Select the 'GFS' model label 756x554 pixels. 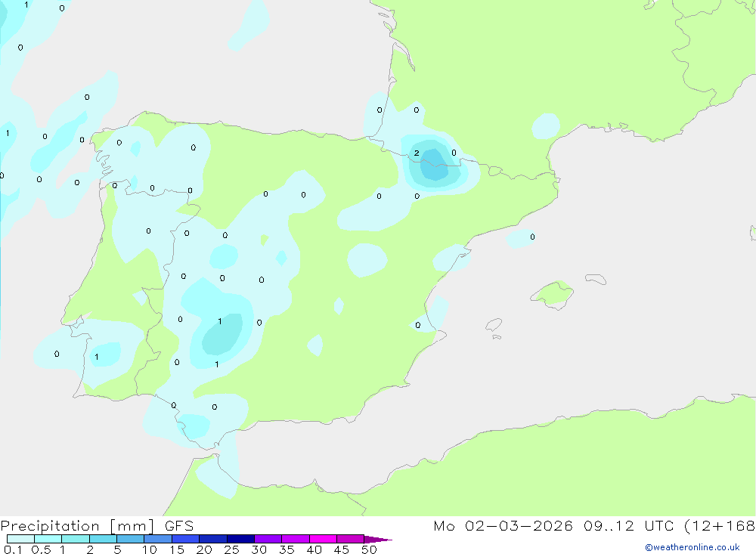pos(179,526)
